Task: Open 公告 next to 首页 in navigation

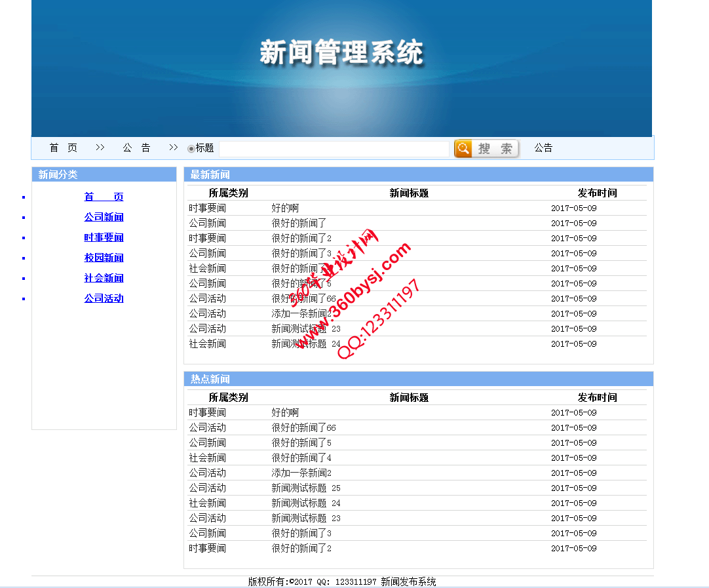Action: [136, 148]
